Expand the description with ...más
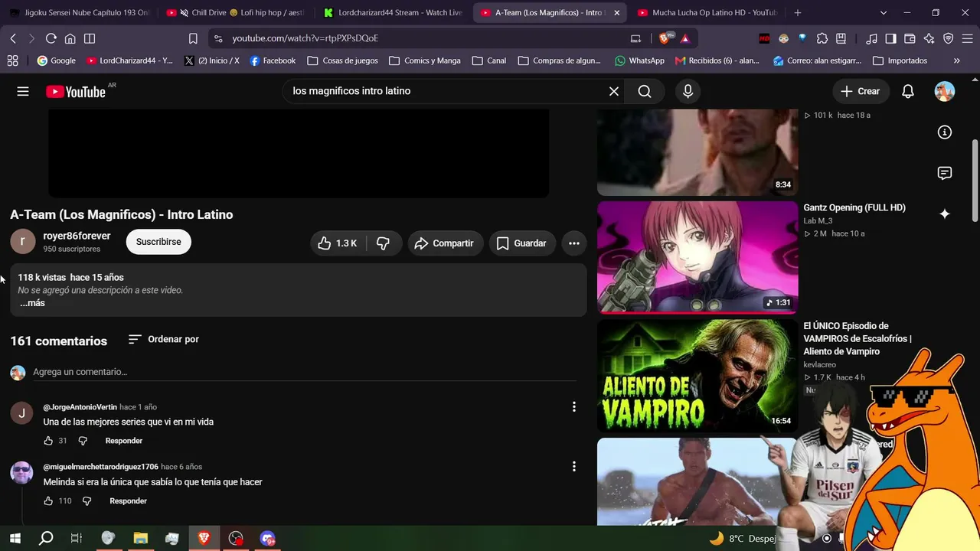Image resolution: width=980 pixels, height=551 pixels. (x=32, y=303)
